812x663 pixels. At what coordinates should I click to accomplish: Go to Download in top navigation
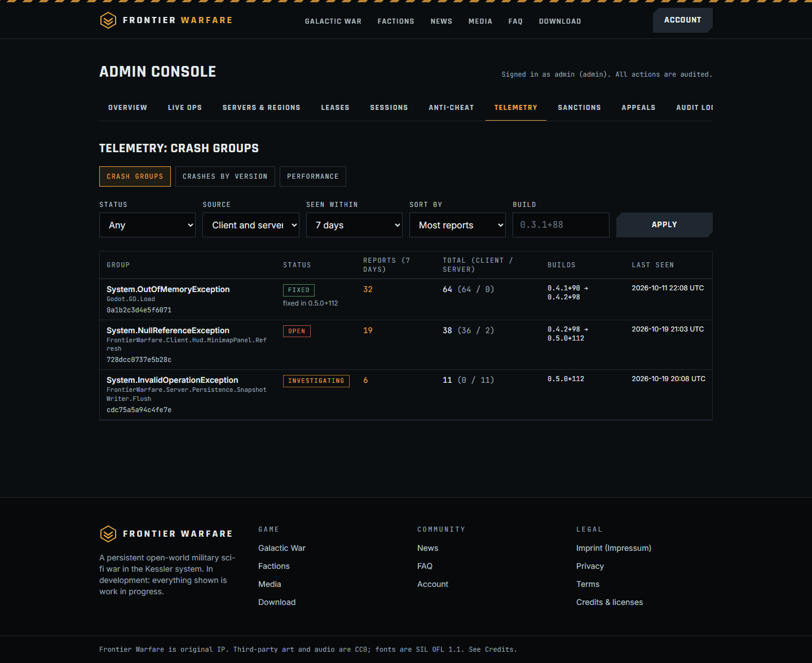(x=560, y=21)
